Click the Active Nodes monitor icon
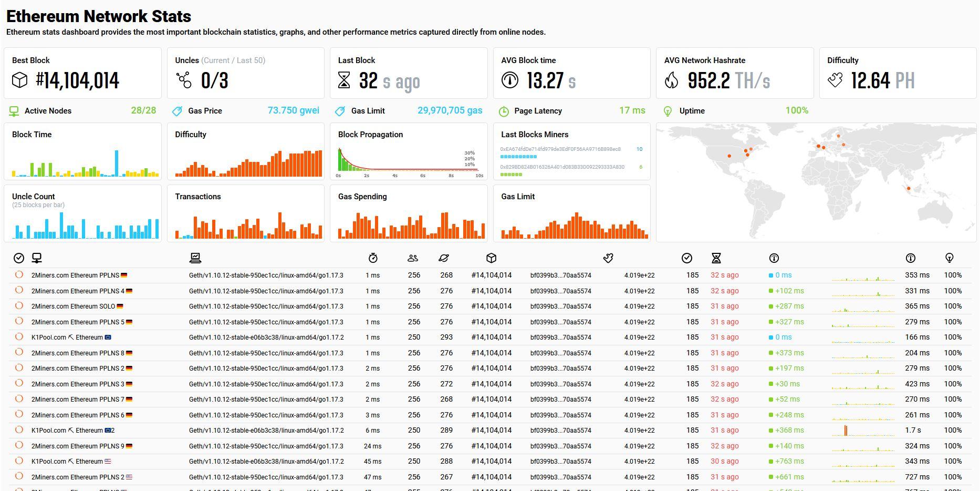 (x=14, y=111)
